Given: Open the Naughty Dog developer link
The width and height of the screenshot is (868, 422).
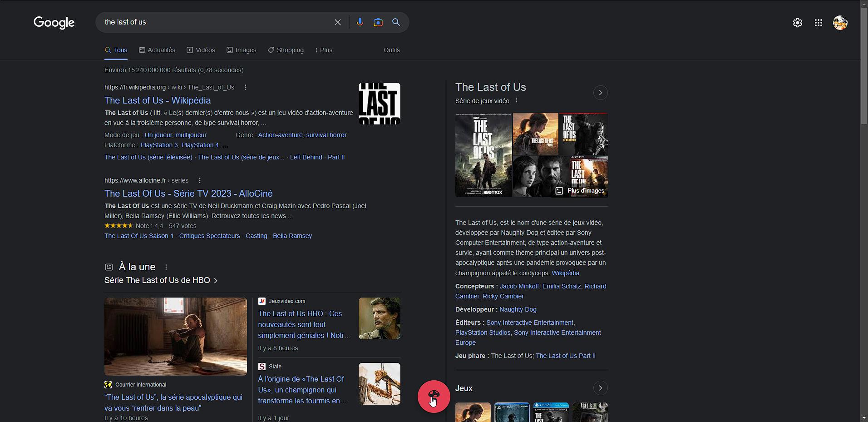Looking at the screenshot, I should [518, 309].
